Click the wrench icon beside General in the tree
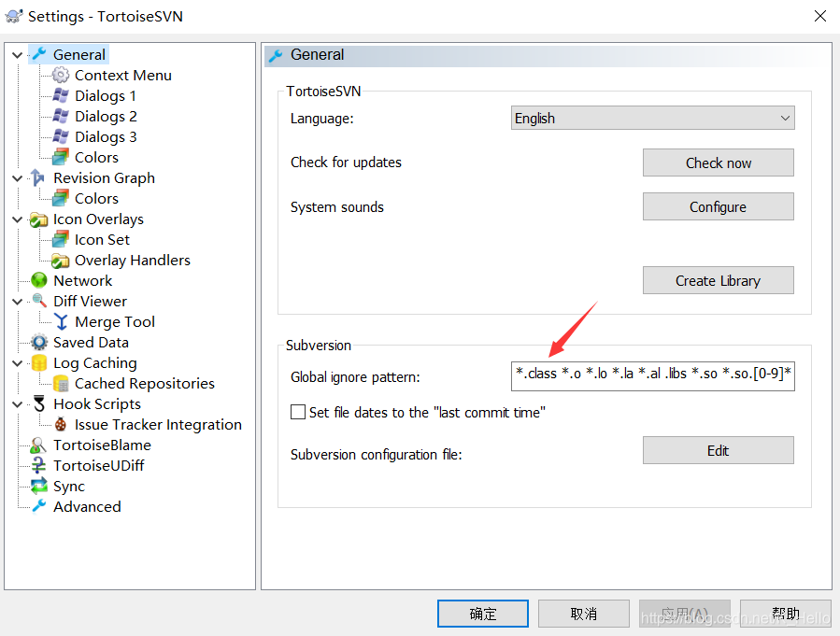 click(x=39, y=54)
